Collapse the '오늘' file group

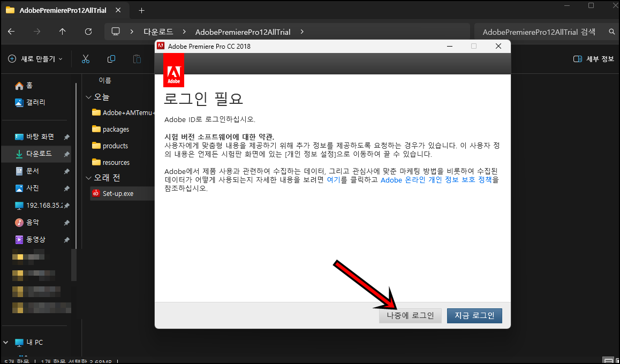(88, 97)
